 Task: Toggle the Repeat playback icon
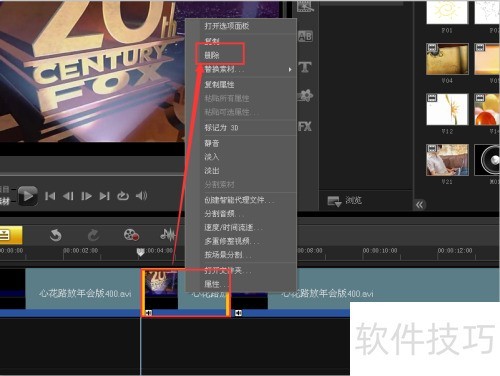pos(123,196)
